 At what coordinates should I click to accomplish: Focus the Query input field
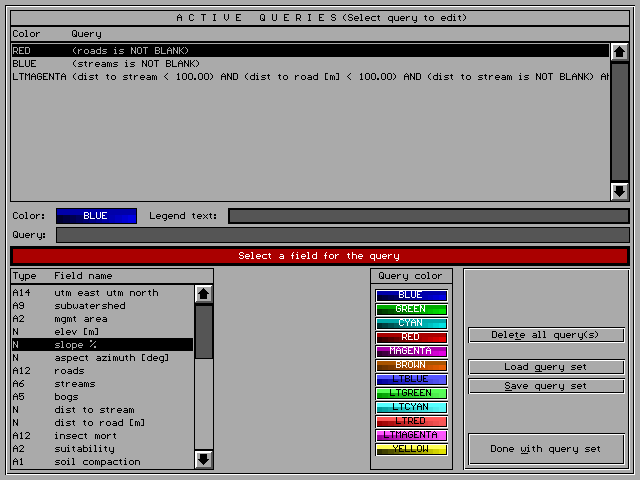343,235
